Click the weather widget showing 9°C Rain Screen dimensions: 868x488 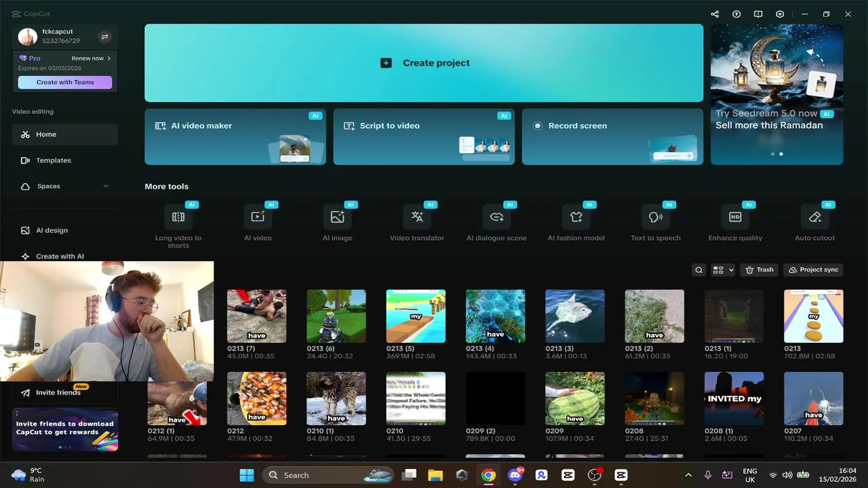tap(28, 475)
